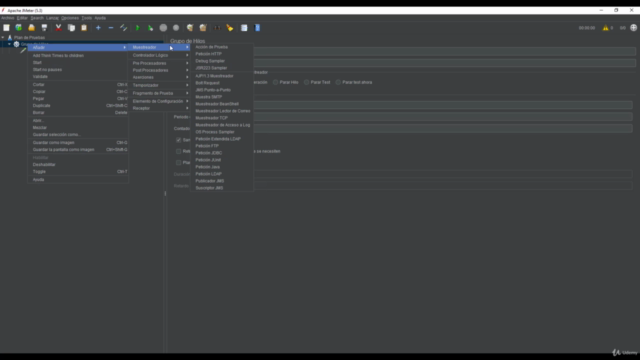Select Deshabilitar in context menu

[x=78, y=164]
